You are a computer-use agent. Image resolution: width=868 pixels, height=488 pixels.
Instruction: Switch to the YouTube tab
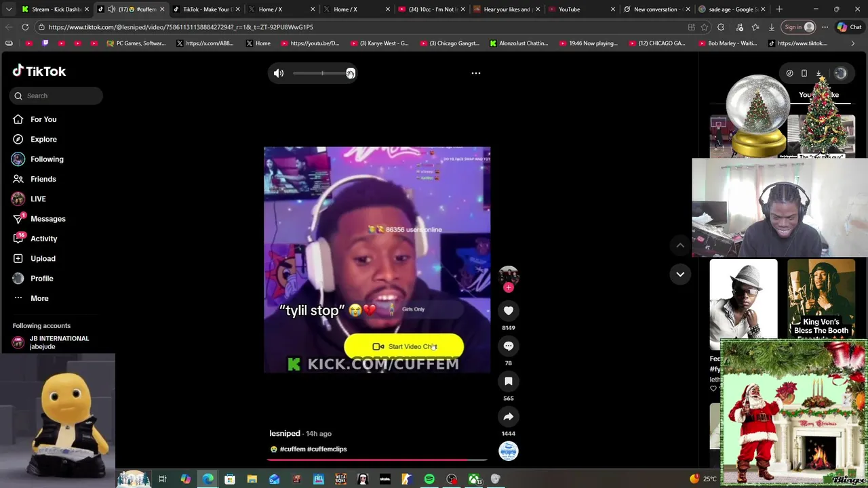[x=581, y=9]
